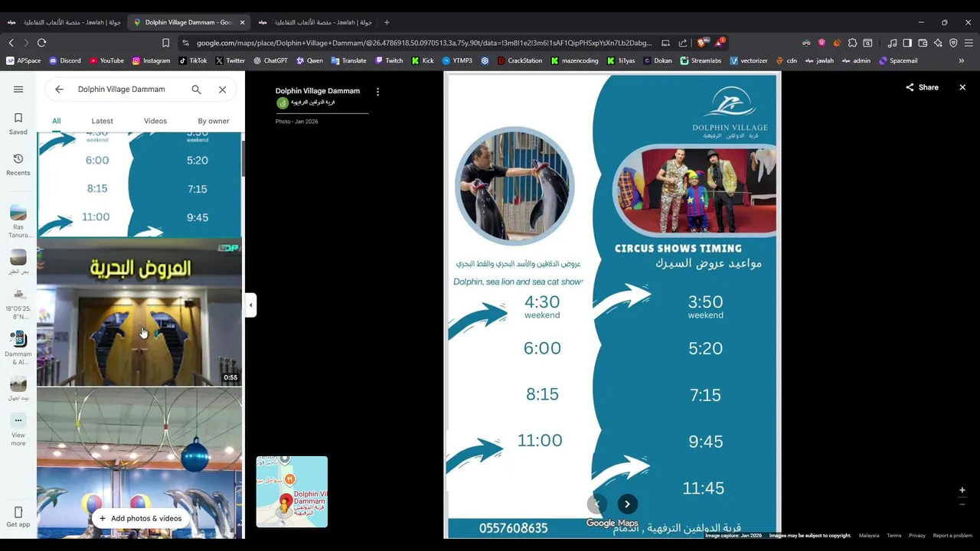The image size is (980, 551).
Task: Open the vectorizer bookmark
Action: [x=749, y=60]
